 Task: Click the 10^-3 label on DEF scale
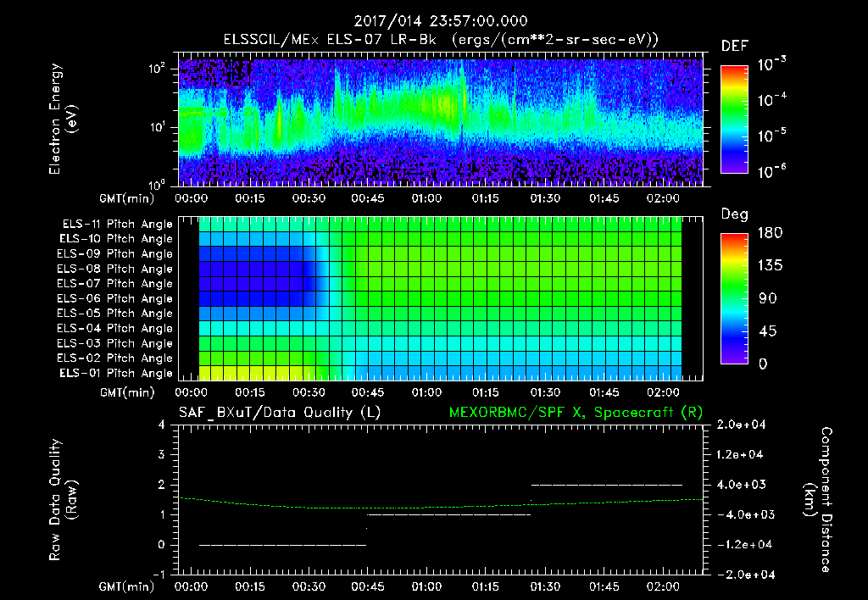click(x=771, y=64)
